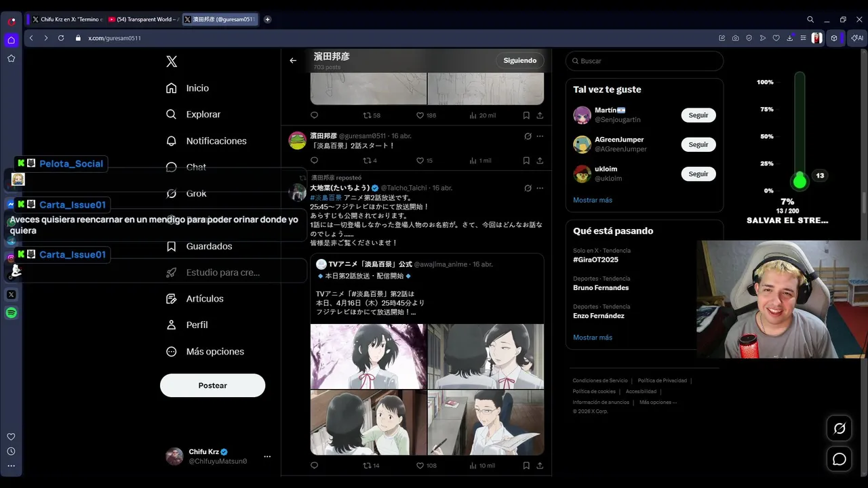Reply to the 2話スタート post
868x488 pixels.
pyautogui.click(x=314, y=161)
